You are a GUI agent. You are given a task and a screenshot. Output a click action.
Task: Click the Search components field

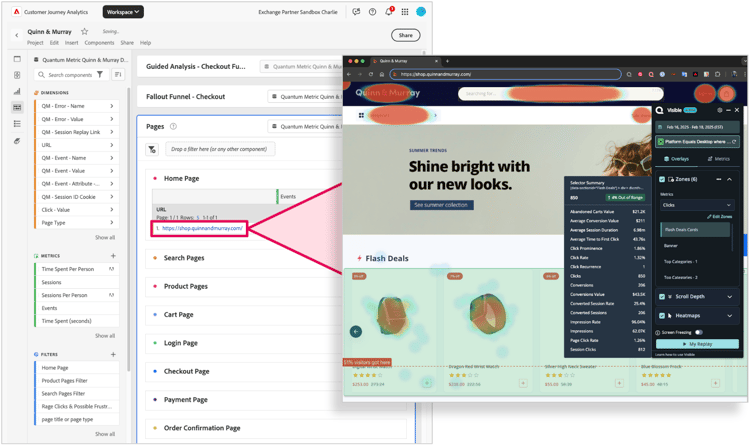click(70, 75)
